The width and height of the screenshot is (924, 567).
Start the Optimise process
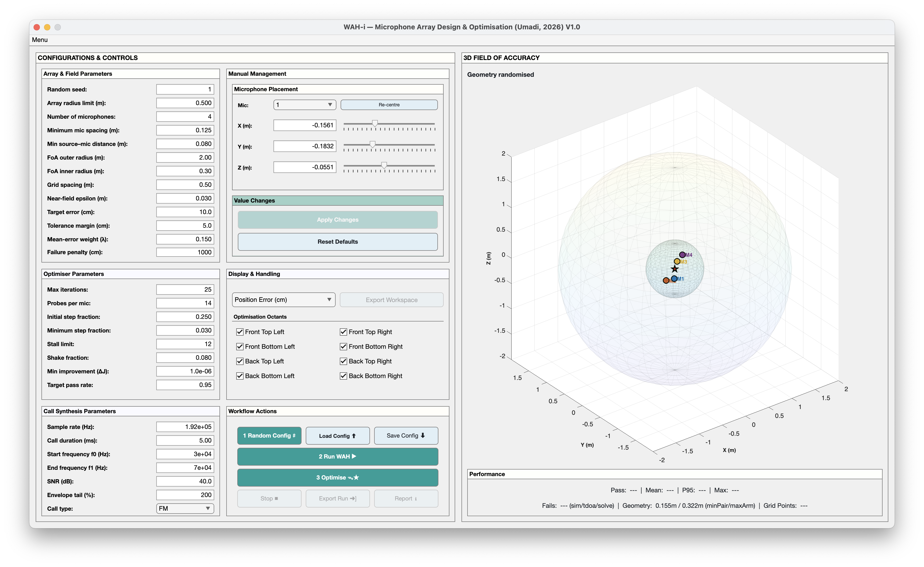[337, 477]
